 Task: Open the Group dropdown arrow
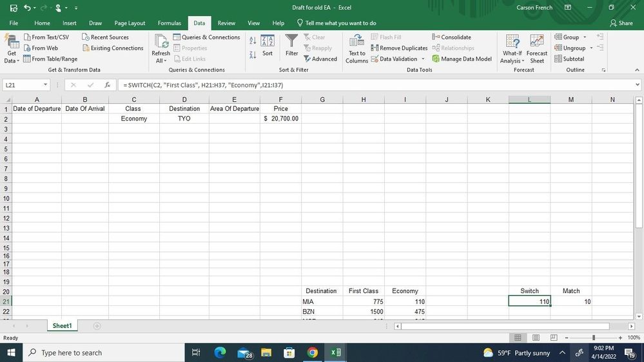click(585, 37)
